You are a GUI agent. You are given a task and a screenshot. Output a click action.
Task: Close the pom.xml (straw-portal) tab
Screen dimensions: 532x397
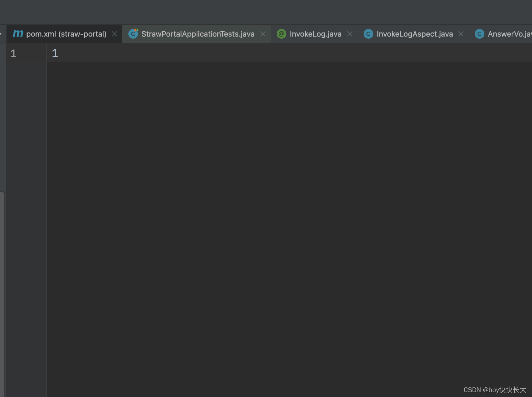coord(115,34)
